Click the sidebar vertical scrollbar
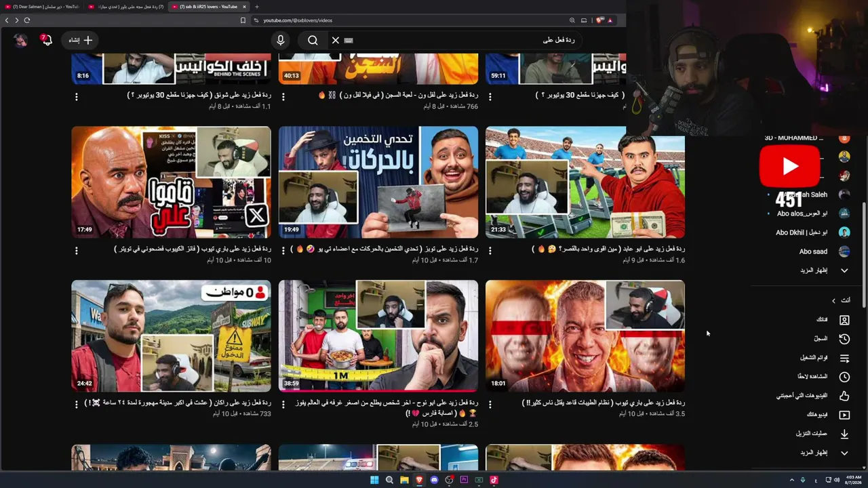868x488 pixels. click(863, 254)
